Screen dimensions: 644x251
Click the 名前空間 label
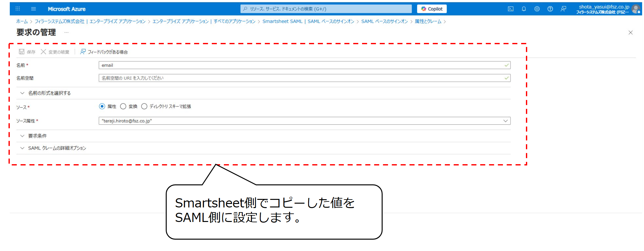[x=25, y=78]
